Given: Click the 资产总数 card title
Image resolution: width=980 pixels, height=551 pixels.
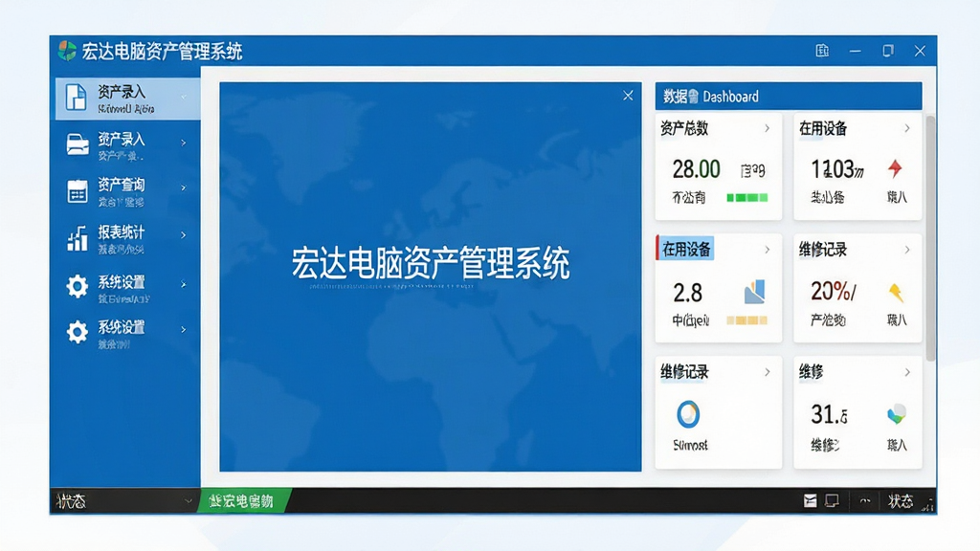Looking at the screenshot, I should 684,128.
